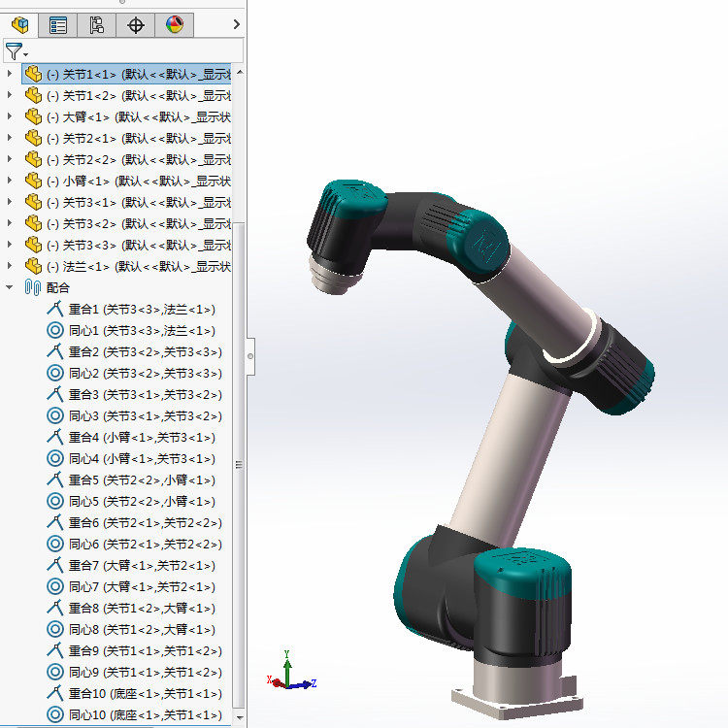Select the 关节1<2> part icon

coord(33,95)
